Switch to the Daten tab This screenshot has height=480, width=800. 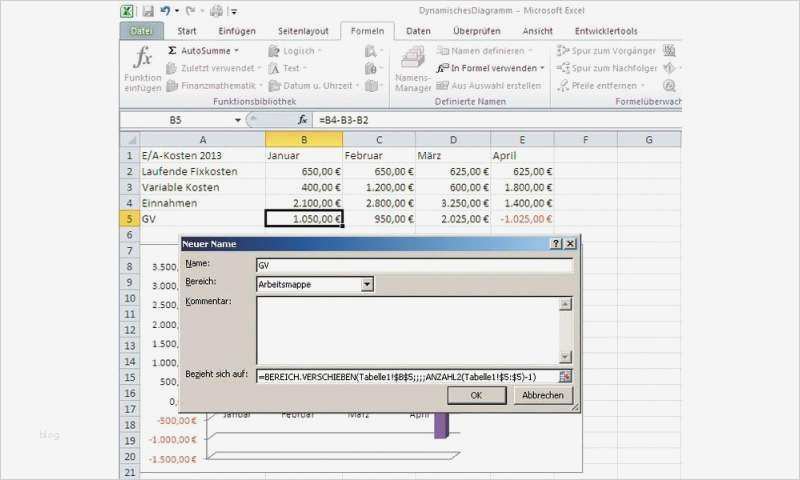418,31
